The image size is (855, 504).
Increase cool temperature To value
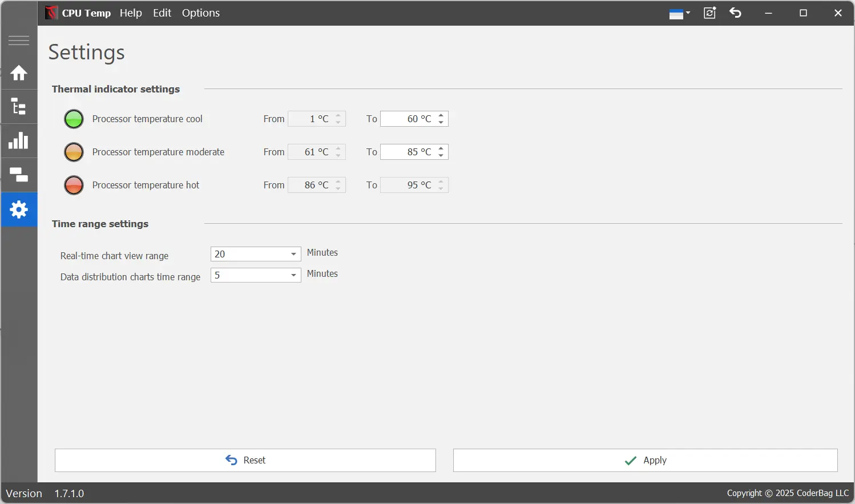441,115
